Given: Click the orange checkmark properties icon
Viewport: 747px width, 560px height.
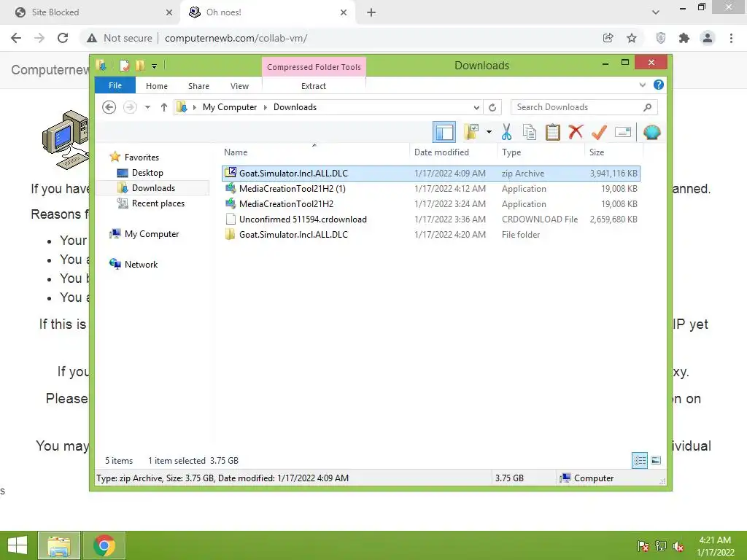Looking at the screenshot, I should tap(600, 132).
